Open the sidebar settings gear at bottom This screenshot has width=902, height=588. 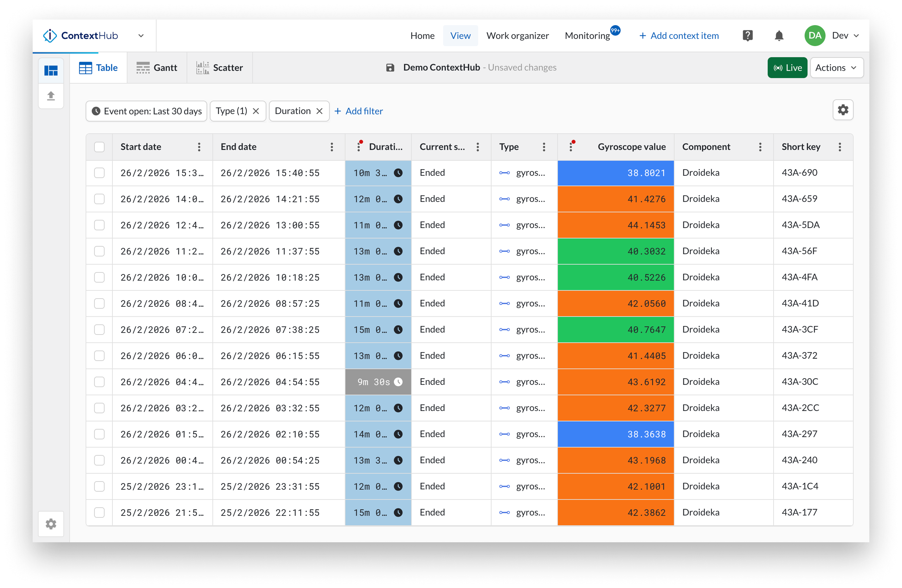[x=51, y=524]
